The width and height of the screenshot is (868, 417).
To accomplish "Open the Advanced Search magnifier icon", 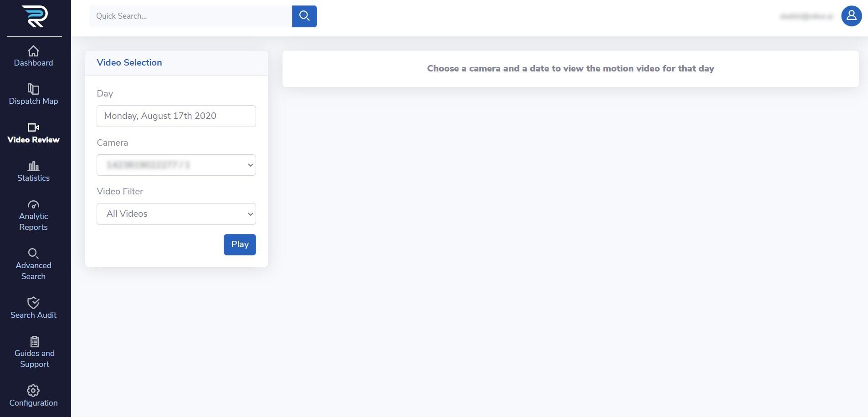I will (x=33, y=253).
